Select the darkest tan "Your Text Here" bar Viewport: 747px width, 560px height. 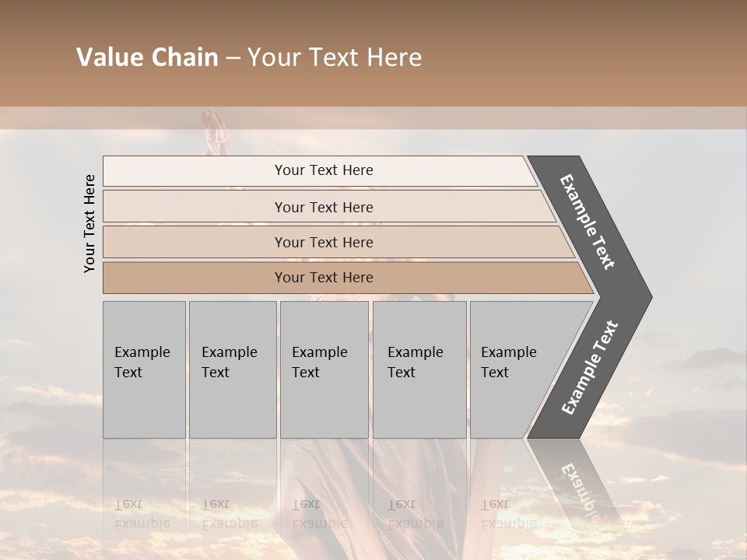pos(324,278)
